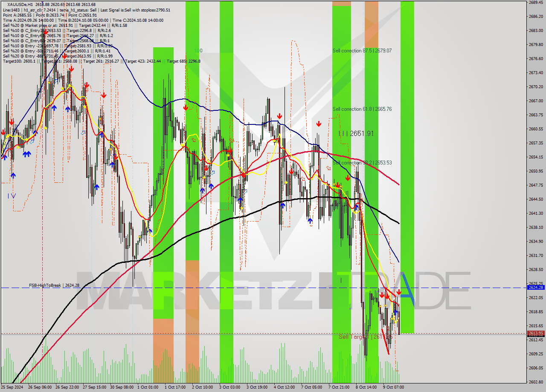Click the red 2613.95 price tag
Viewport: 546px width, 392px height.
pyautogui.click(x=535, y=333)
